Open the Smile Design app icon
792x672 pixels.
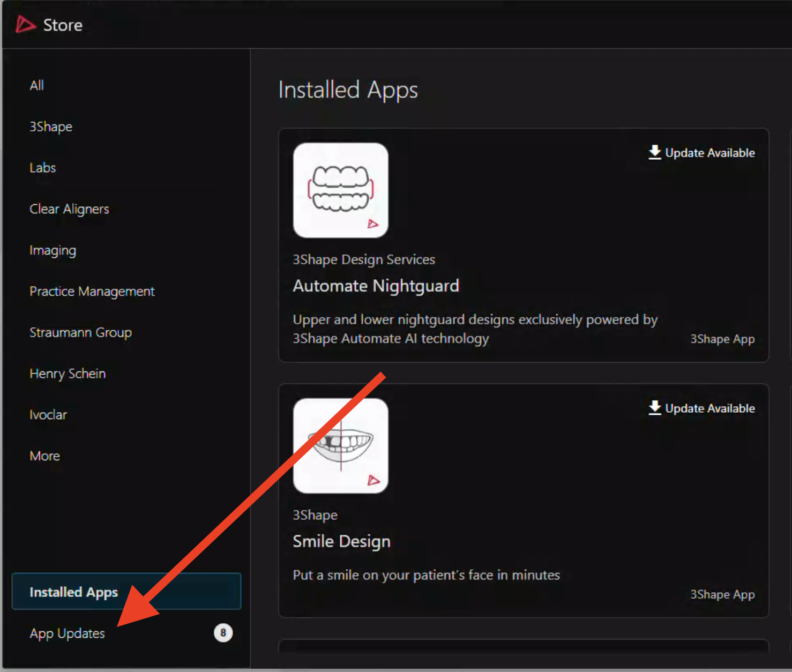[x=340, y=445]
